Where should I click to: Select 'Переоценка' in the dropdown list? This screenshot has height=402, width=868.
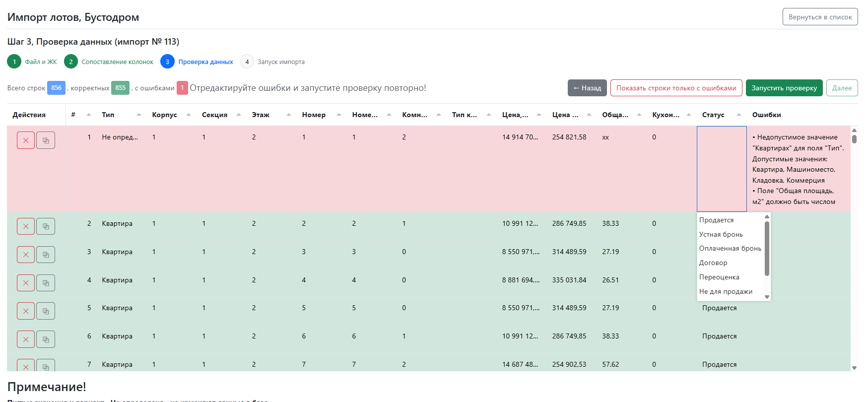coord(719,277)
